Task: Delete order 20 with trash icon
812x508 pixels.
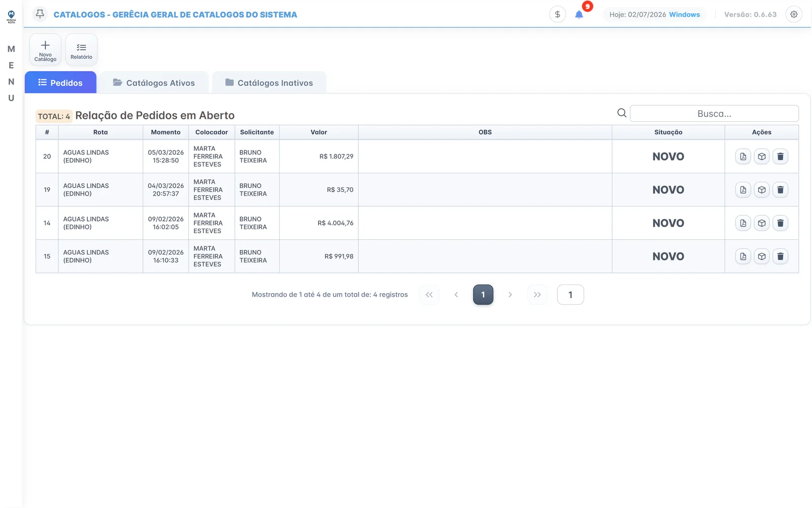Action: pos(781,156)
